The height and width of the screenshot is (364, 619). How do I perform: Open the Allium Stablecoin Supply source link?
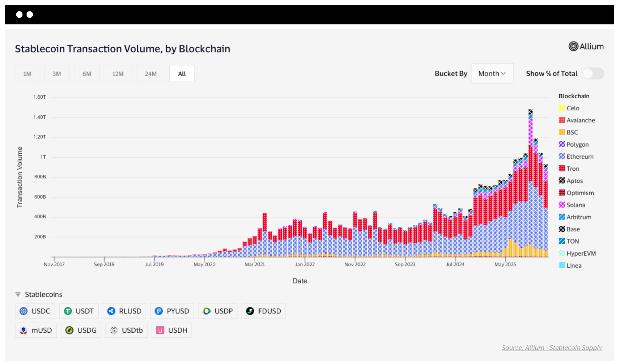(552, 348)
